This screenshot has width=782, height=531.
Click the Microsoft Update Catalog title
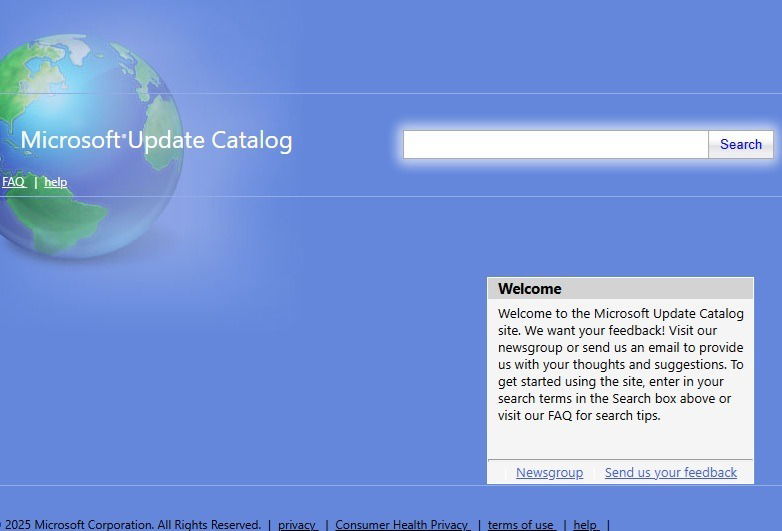(157, 140)
